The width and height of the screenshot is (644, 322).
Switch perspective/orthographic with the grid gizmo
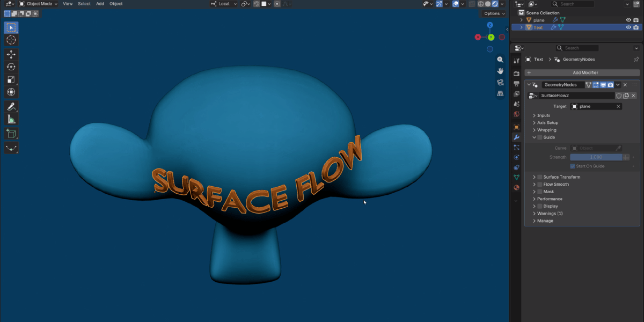pyautogui.click(x=500, y=93)
